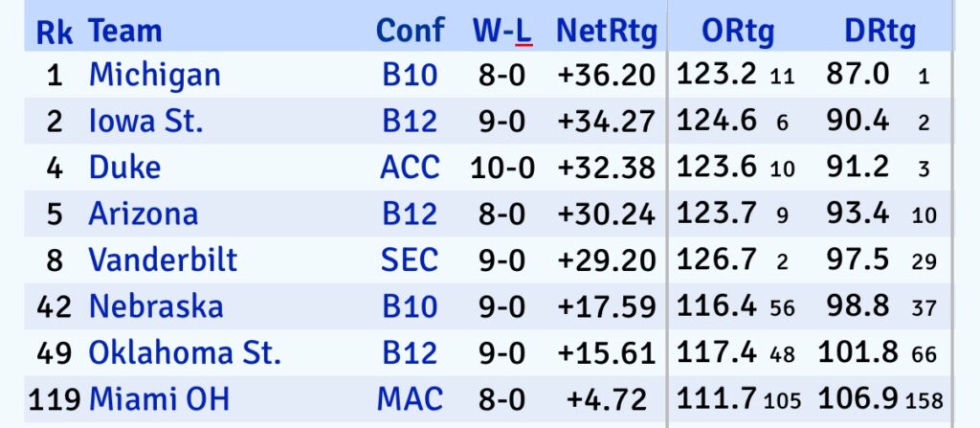Open Michigan's B10 conference link
The image size is (980, 428).
point(410,75)
